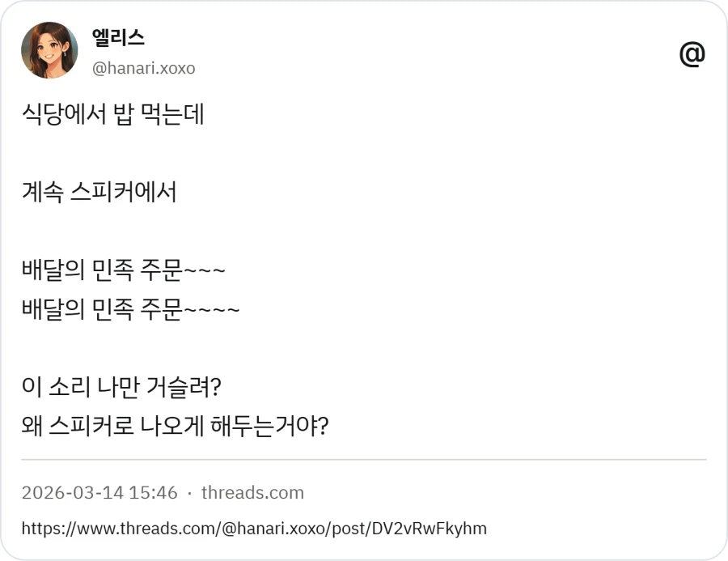Click the final line about the speaker
Screen dimensions: 728x561
(x=173, y=426)
